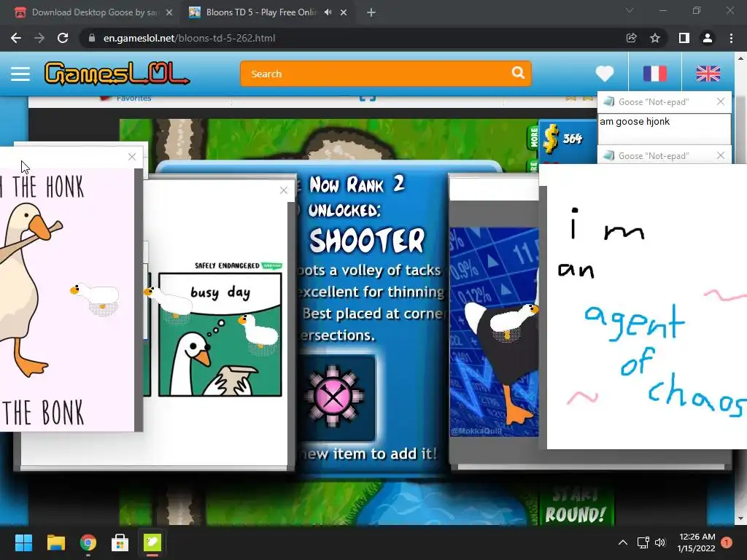Image resolution: width=747 pixels, height=560 pixels.
Task: Switch language with the French flag
Action: click(x=654, y=74)
